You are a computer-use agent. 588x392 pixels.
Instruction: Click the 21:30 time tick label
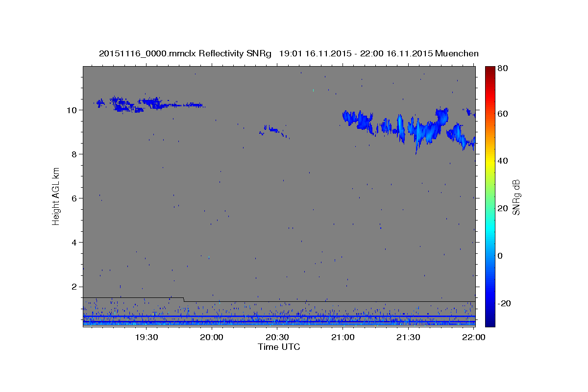click(408, 338)
